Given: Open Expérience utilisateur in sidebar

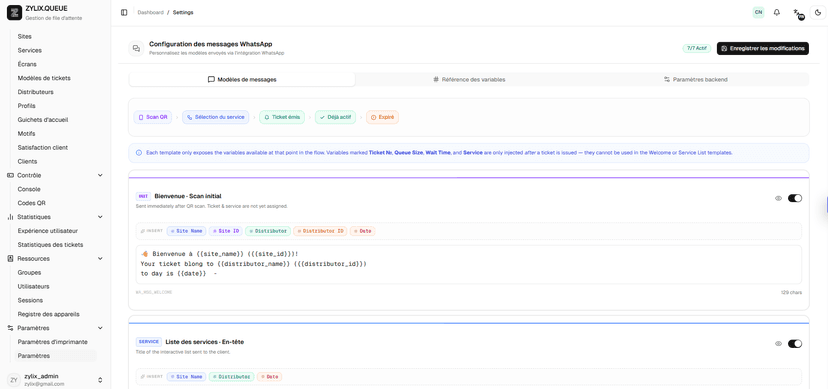Looking at the screenshot, I should click(48, 231).
